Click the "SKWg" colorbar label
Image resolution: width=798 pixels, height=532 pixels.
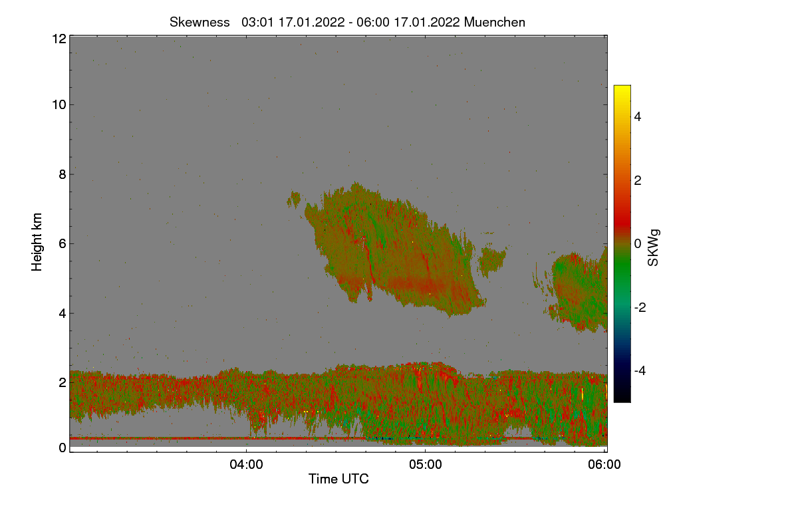pyautogui.click(x=654, y=248)
